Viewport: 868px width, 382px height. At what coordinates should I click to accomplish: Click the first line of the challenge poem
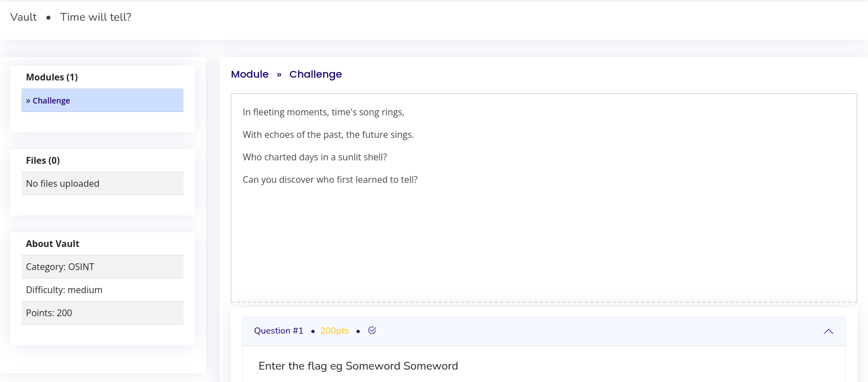[x=324, y=112]
